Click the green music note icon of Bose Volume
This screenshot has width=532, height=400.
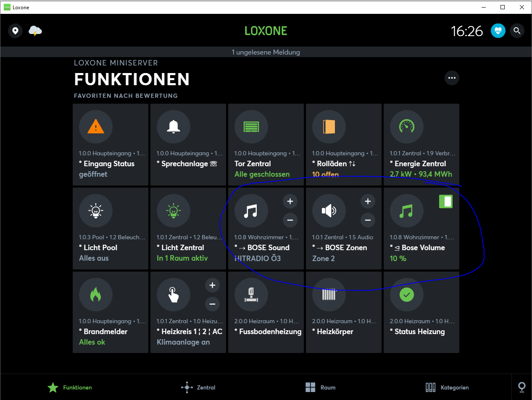pos(407,210)
